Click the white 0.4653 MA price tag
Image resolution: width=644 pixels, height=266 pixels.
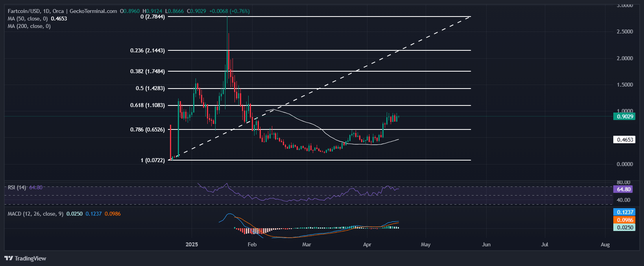click(x=624, y=140)
